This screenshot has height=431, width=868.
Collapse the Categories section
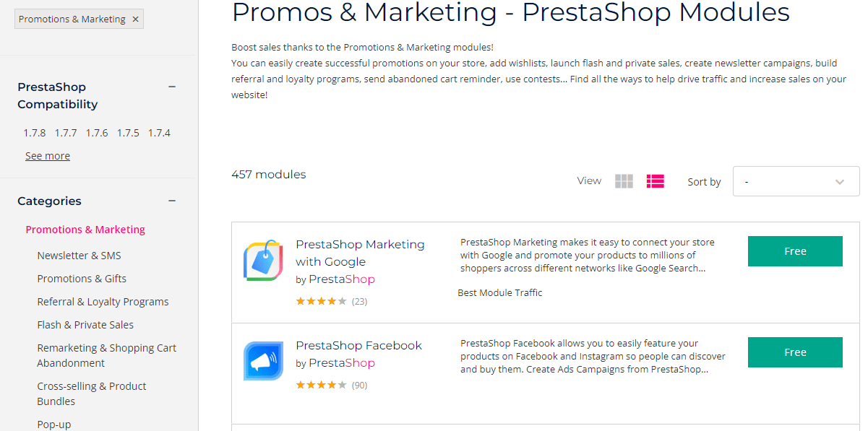172,201
